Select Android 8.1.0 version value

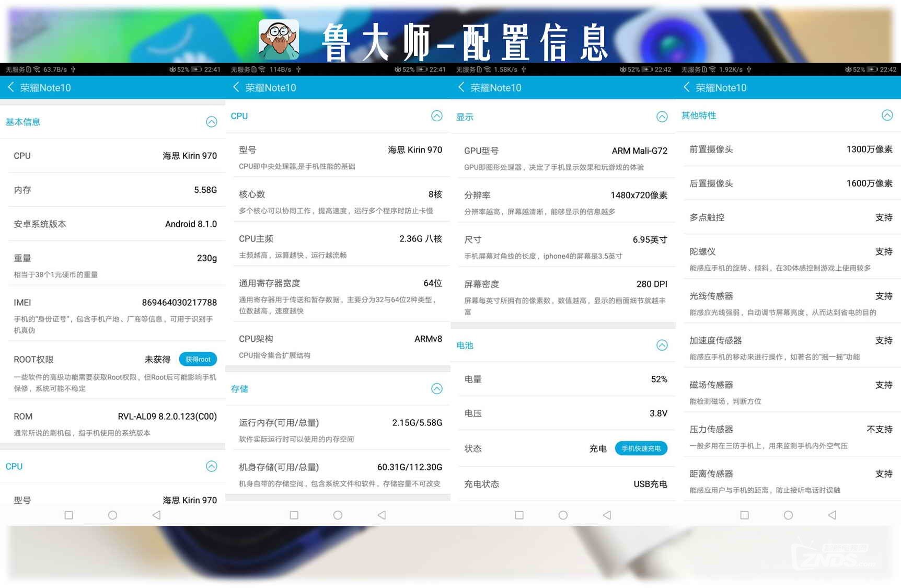[191, 224]
